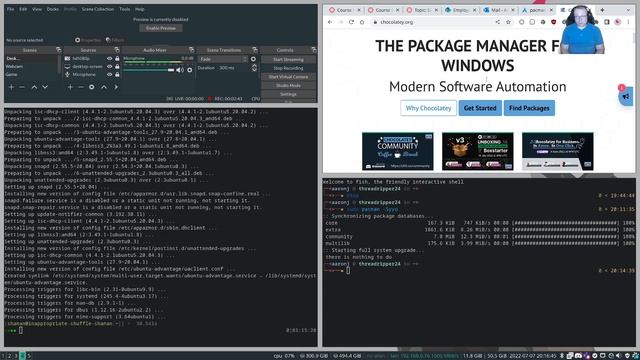Image resolution: width=640 pixels, height=360 pixels.
Task: Open the browser home page
Action: [x=362, y=22]
